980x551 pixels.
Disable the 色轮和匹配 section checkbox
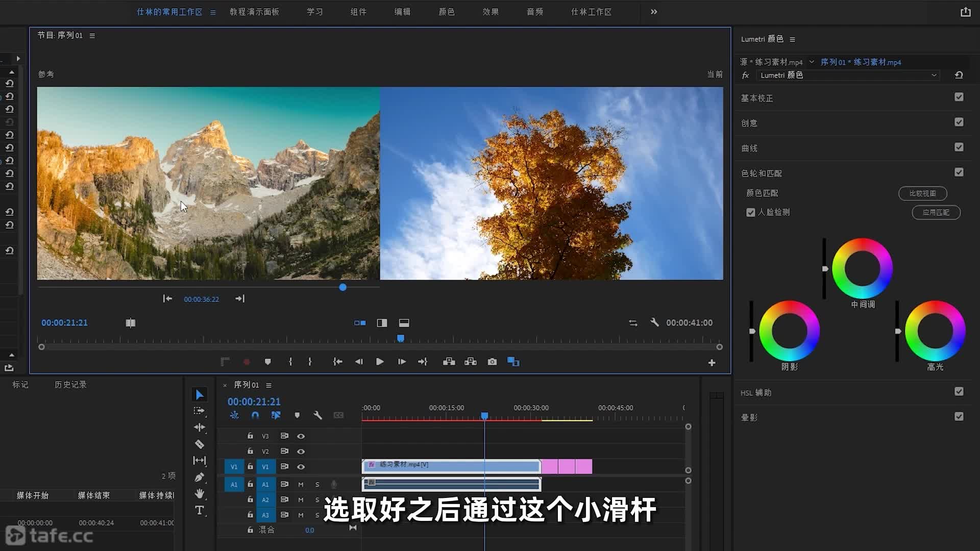point(959,172)
